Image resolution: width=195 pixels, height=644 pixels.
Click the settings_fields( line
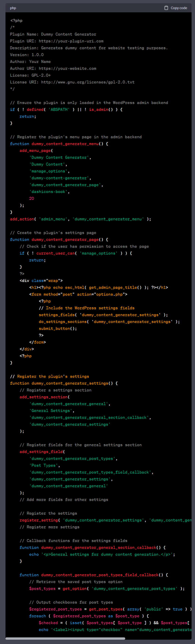click(103, 315)
